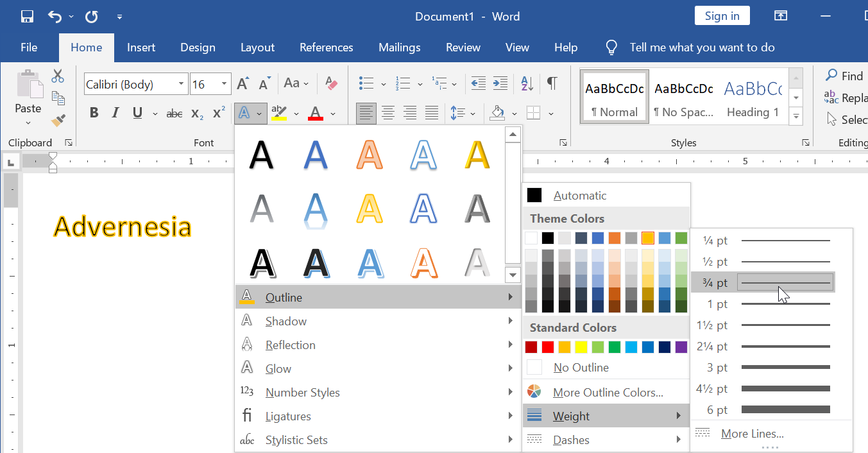Increase font size with Grow Font

(x=243, y=83)
